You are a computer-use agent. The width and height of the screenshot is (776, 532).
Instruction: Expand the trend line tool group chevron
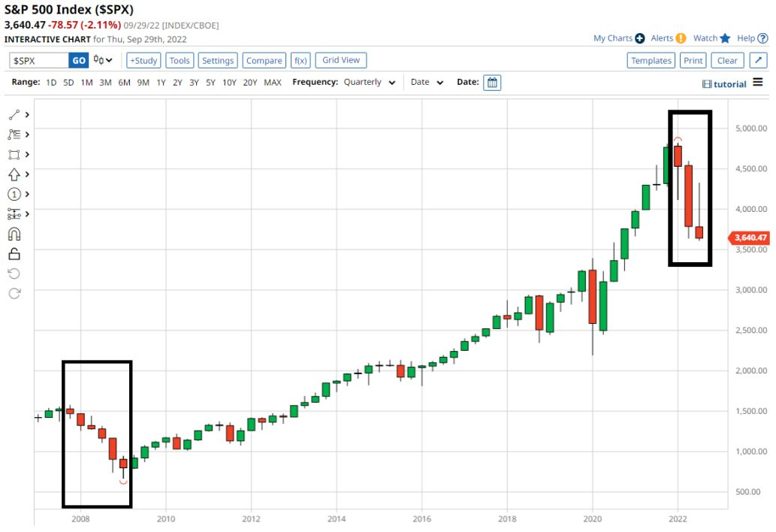pyautogui.click(x=27, y=115)
